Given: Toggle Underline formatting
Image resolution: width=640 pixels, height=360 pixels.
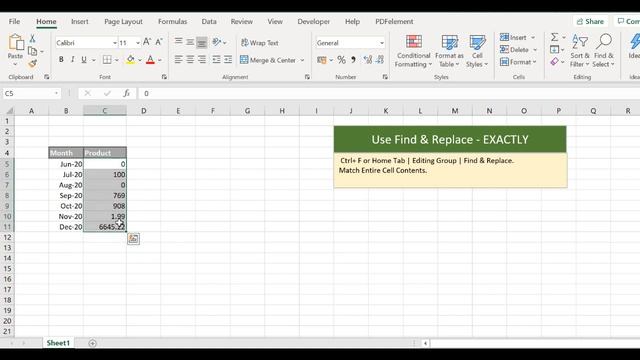Looking at the screenshot, I should 84,60.
